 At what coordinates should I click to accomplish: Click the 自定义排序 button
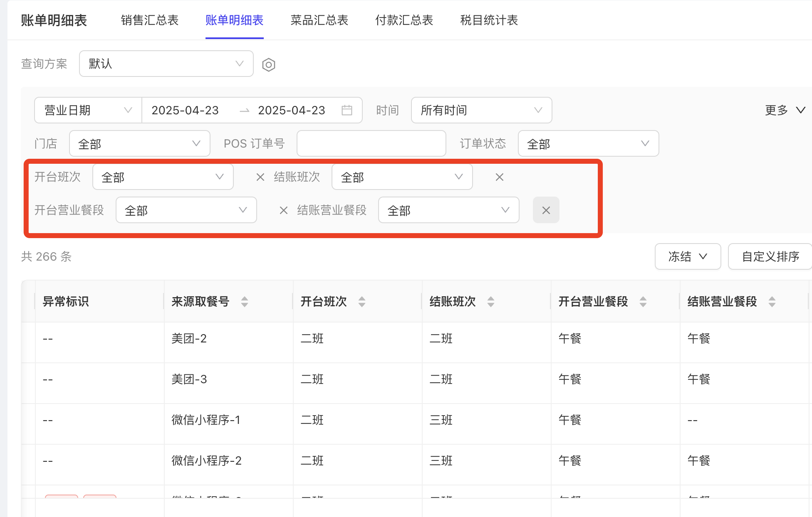[x=770, y=256]
